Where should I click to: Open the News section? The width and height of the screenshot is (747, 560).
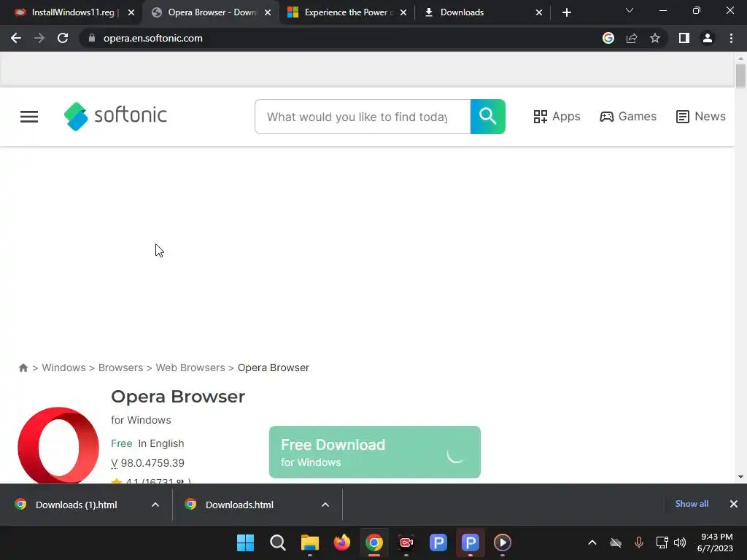(701, 116)
